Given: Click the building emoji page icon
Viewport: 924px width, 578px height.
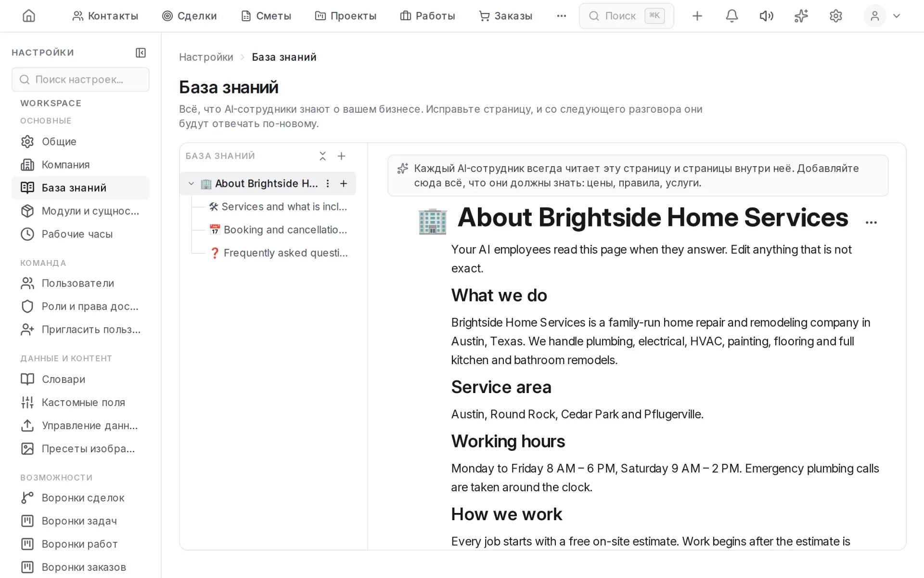Looking at the screenshot, I should [432, 221].
